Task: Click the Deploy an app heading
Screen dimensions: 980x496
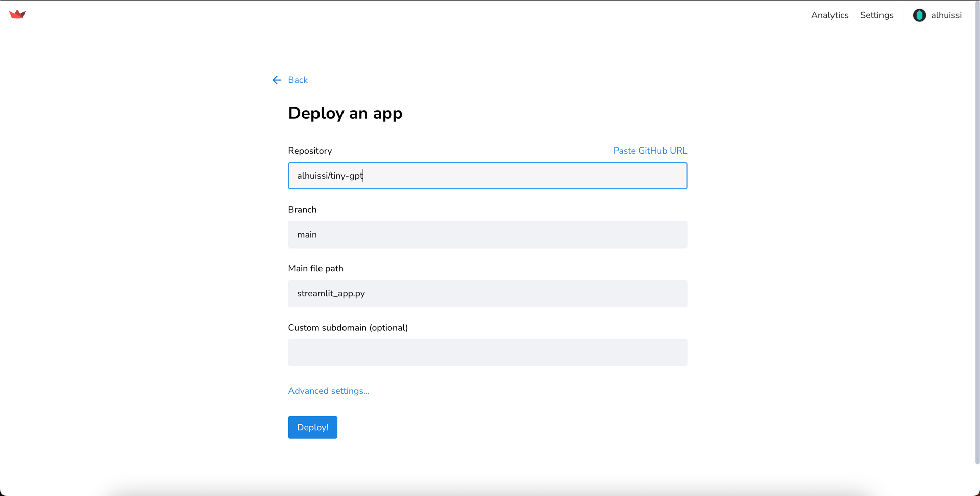Action: (x=345, y=113)
